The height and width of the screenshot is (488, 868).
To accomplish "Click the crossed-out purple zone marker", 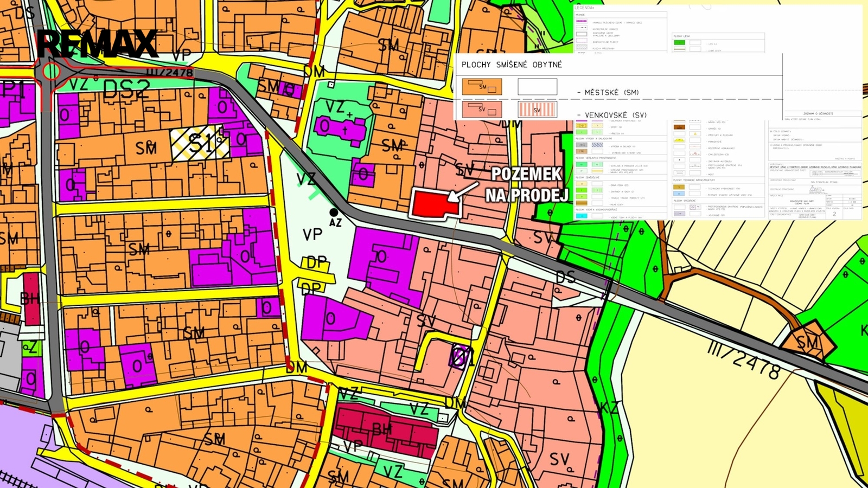I will (x=459, y=357).
